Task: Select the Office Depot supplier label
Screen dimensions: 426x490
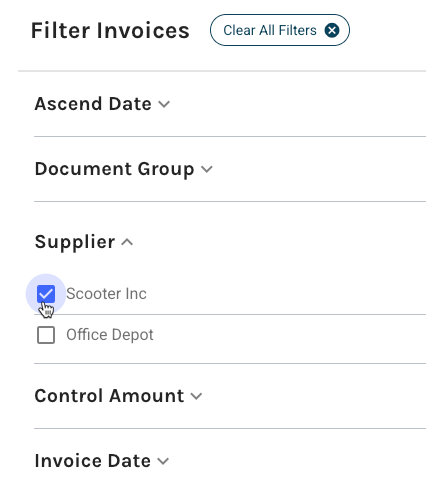Action: point(110,335)
